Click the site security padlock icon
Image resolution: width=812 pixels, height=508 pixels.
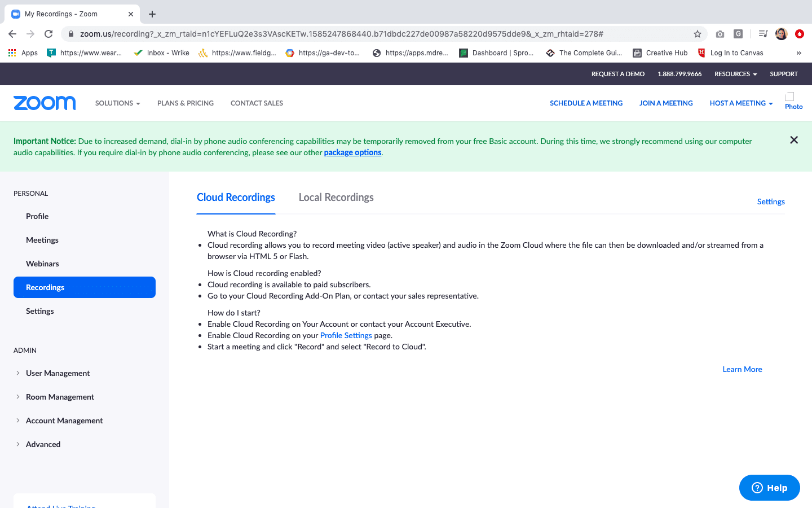[70, 34]
